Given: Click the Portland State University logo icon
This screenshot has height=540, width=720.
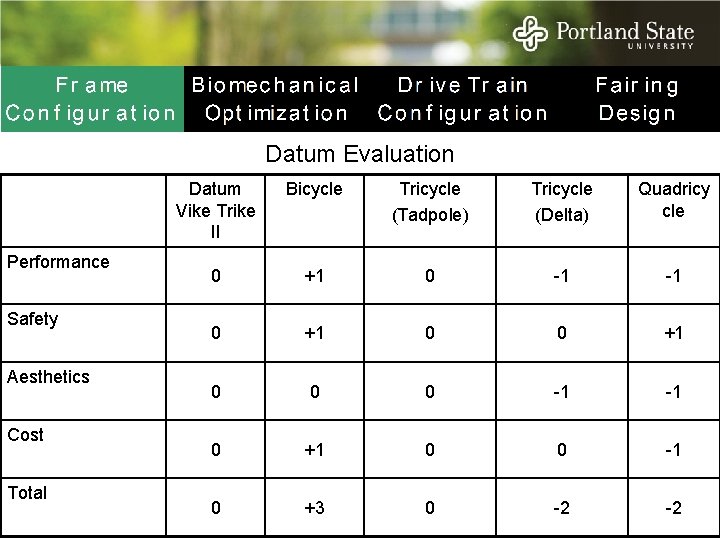Looking at the screenshot, I should point(530,33).
